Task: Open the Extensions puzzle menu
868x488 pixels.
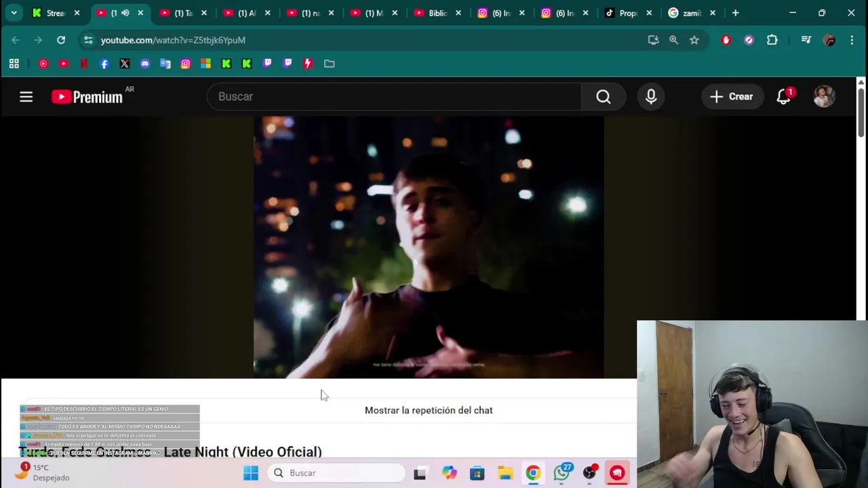Action: (772, 40)
